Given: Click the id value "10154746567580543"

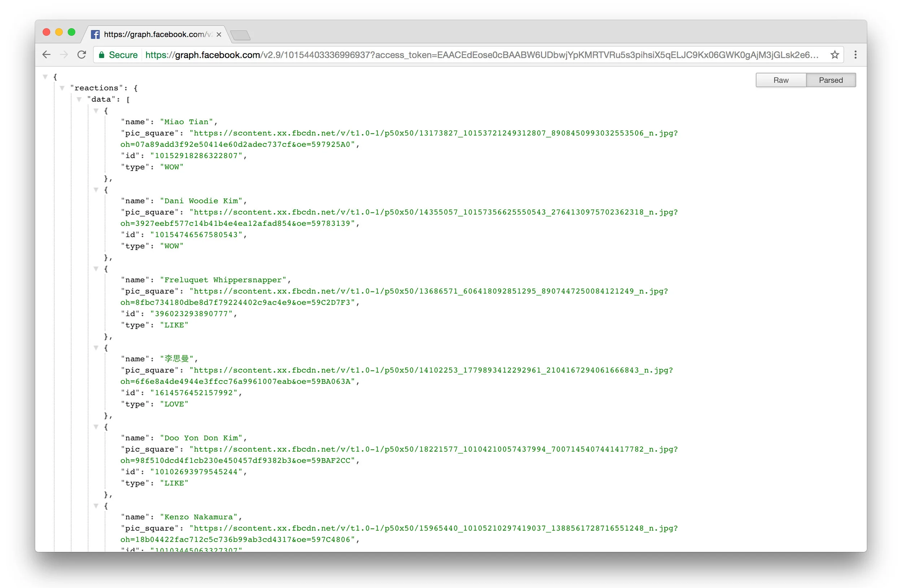Looking at the screenshot, I should (x=196, y=235).
